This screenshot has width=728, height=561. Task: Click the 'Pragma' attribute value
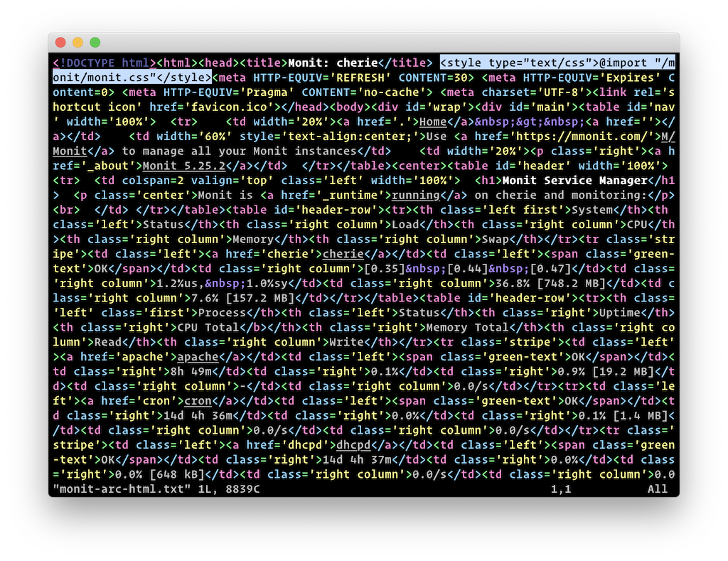click(267, 92)
